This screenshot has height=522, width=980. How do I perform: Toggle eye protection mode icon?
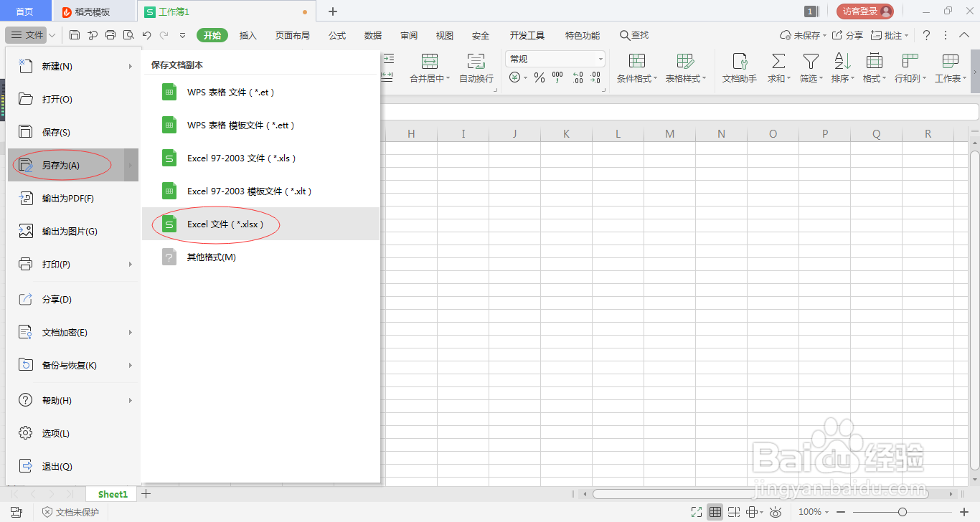coord(776,512)
